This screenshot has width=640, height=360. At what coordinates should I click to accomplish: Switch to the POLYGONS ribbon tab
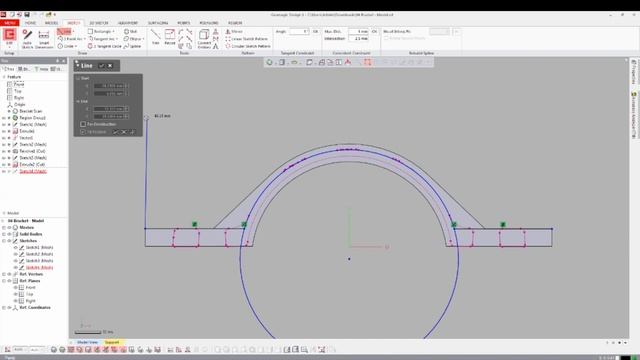[209, 23]
